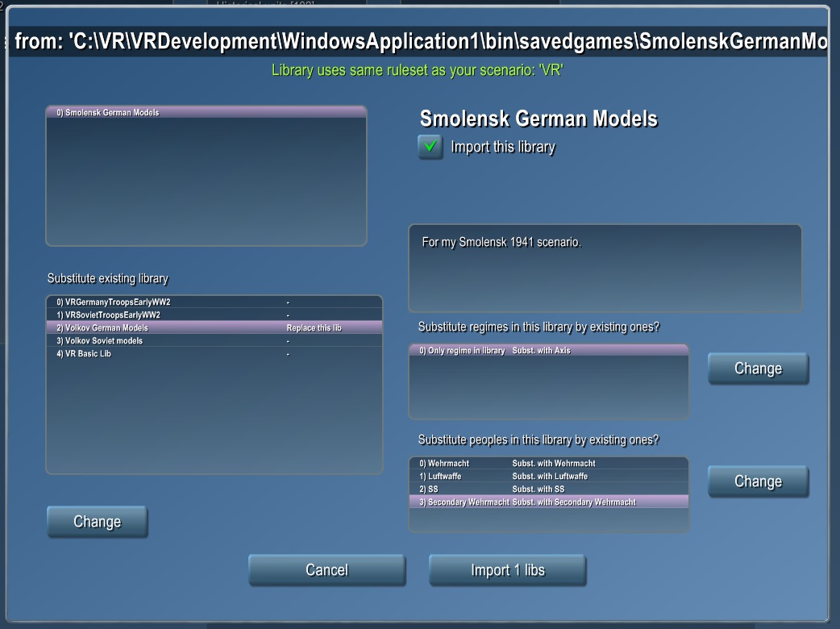Click the Import 1 libs button
The image size is (840, 629).
[507, 570]
